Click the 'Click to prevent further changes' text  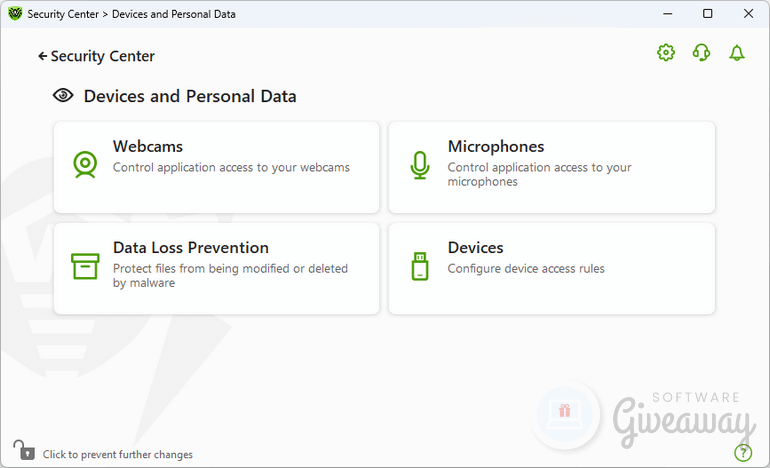(x=118, y=454)
